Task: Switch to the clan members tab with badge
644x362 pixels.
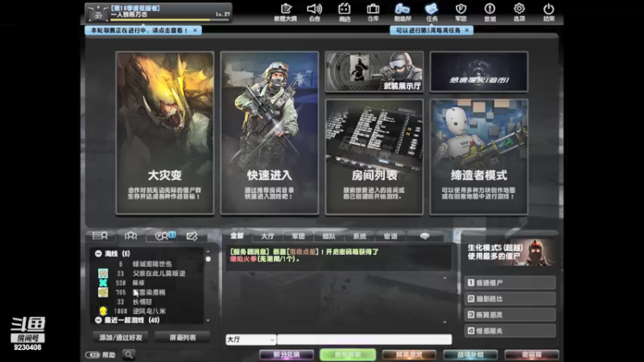Action: click(x=165, y=236)
